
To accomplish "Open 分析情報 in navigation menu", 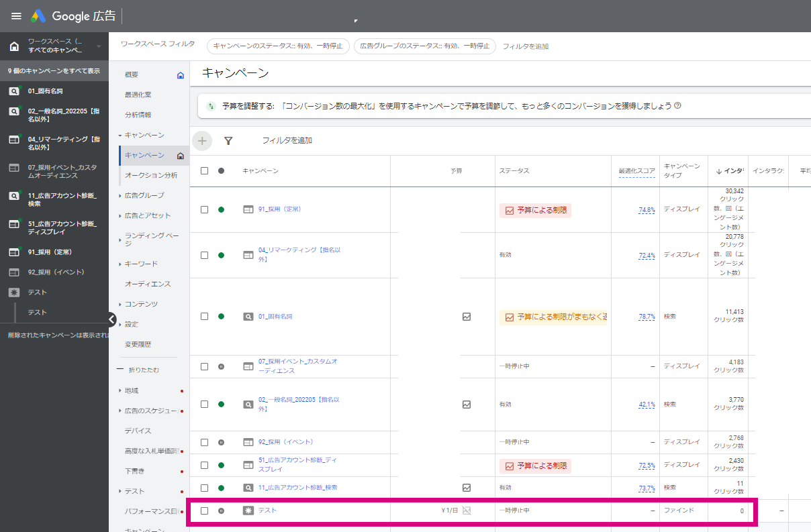I will tap(138, 115).
